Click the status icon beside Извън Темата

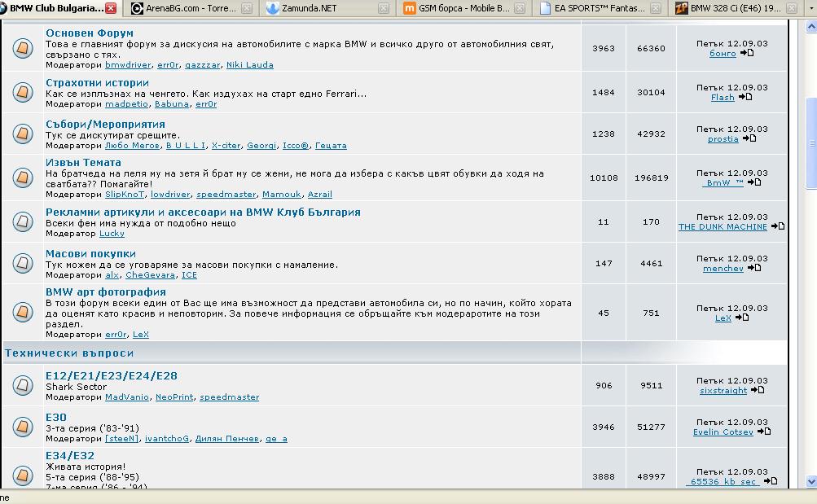click(23, 177)
